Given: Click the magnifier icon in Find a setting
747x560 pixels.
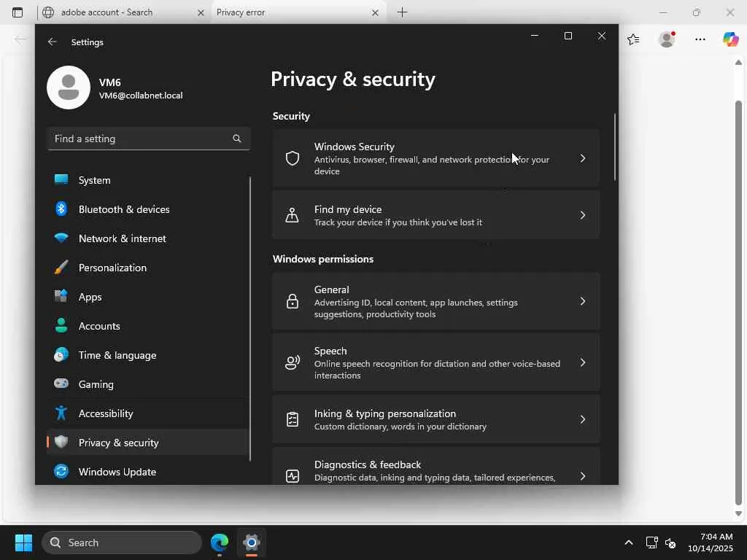Looking at the screenshot, I should (x=237, y=139).
